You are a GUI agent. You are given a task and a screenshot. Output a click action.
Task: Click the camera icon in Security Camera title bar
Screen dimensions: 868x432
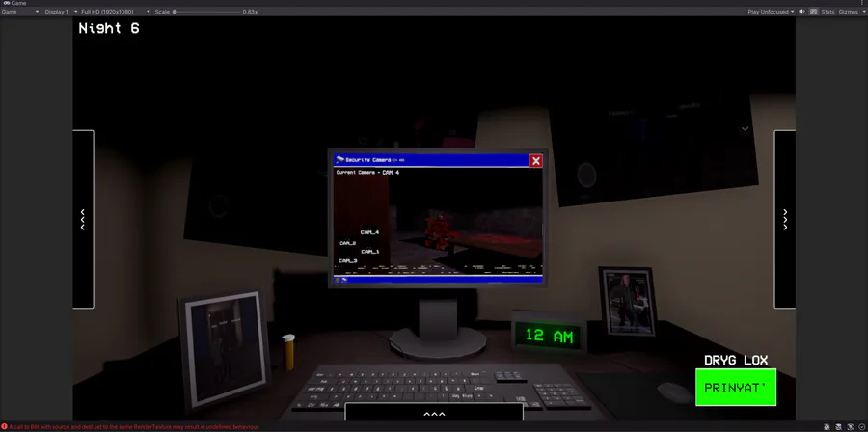click(x=339, y=160)
